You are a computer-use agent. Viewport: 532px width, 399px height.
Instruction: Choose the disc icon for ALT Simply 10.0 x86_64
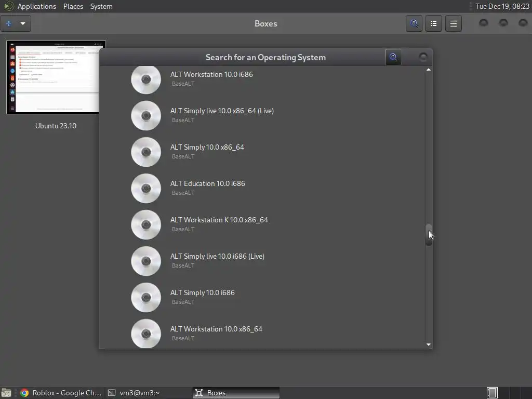(146, 152)
